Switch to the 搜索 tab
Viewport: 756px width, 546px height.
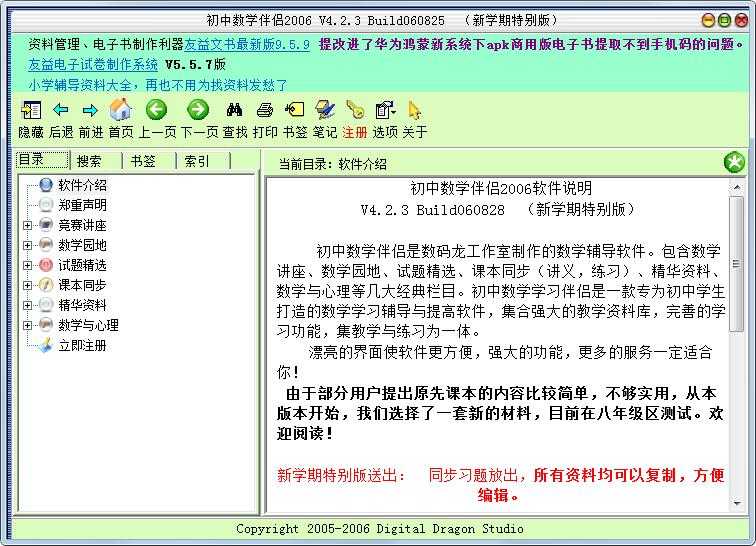90,161
